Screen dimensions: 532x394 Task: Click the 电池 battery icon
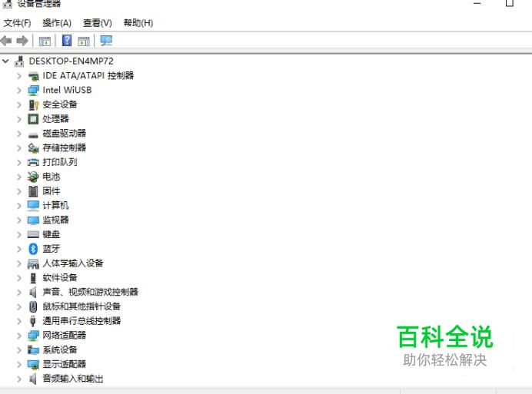tap(33, 177)
